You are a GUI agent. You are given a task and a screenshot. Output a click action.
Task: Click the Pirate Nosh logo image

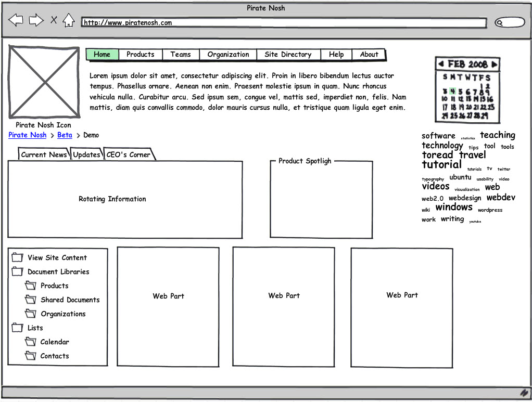point(44,82)
